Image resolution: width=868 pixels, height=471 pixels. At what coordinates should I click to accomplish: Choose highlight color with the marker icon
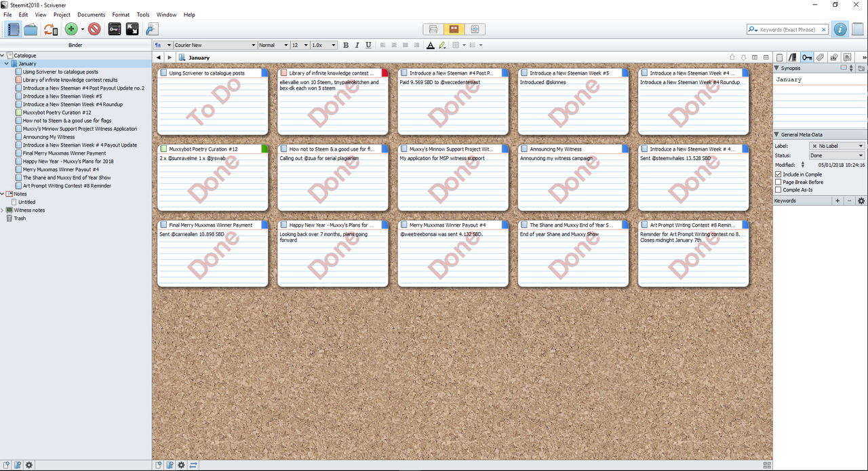tap(442, 45)
